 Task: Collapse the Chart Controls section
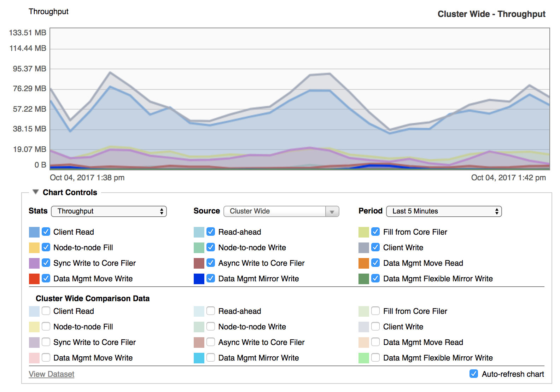pos(35,192)
